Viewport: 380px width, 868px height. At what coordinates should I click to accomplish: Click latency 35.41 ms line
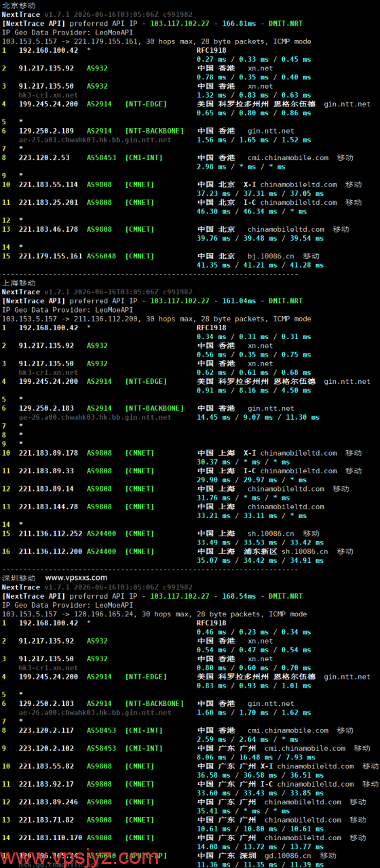pos(244,811)
